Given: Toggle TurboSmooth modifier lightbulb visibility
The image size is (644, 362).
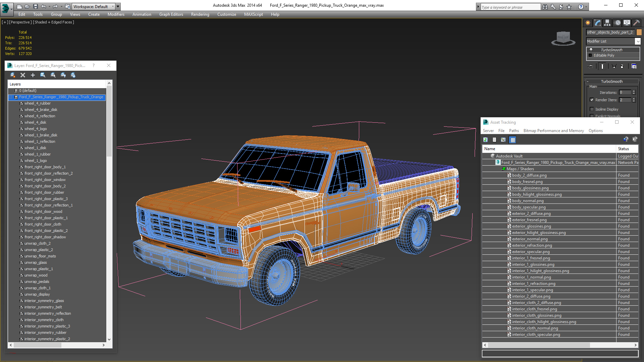Looking at the screenshot, I should tap(591, 50).
